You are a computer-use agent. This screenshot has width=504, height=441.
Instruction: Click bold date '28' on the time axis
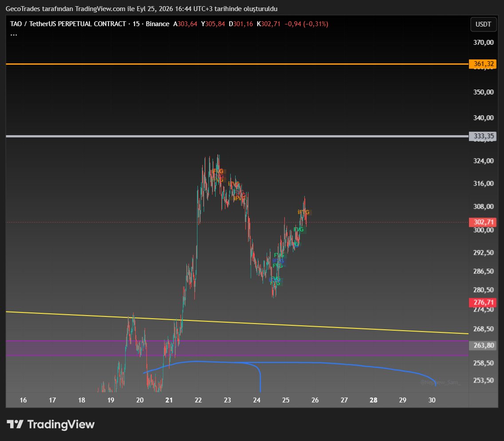[x=374, y=400]
